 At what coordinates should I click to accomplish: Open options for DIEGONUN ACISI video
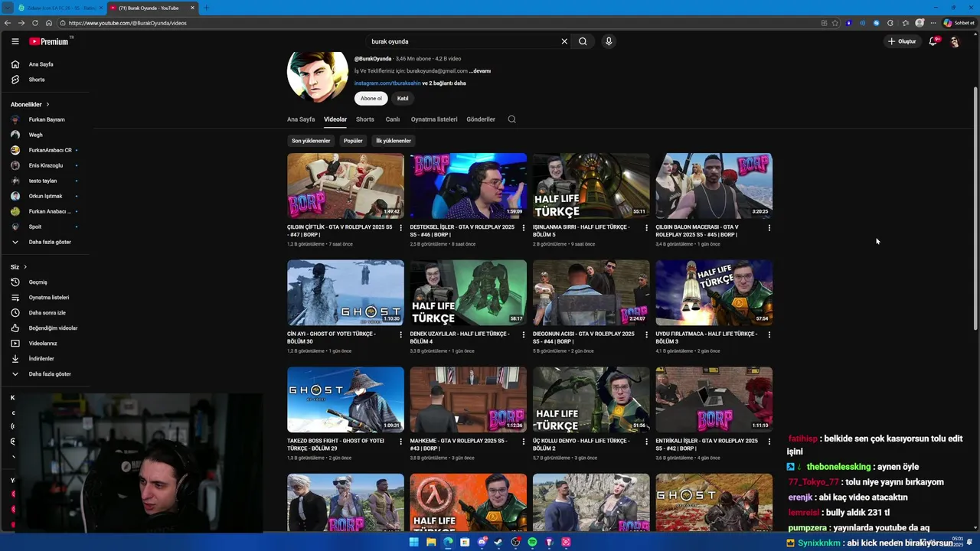(x=646, y=334)
